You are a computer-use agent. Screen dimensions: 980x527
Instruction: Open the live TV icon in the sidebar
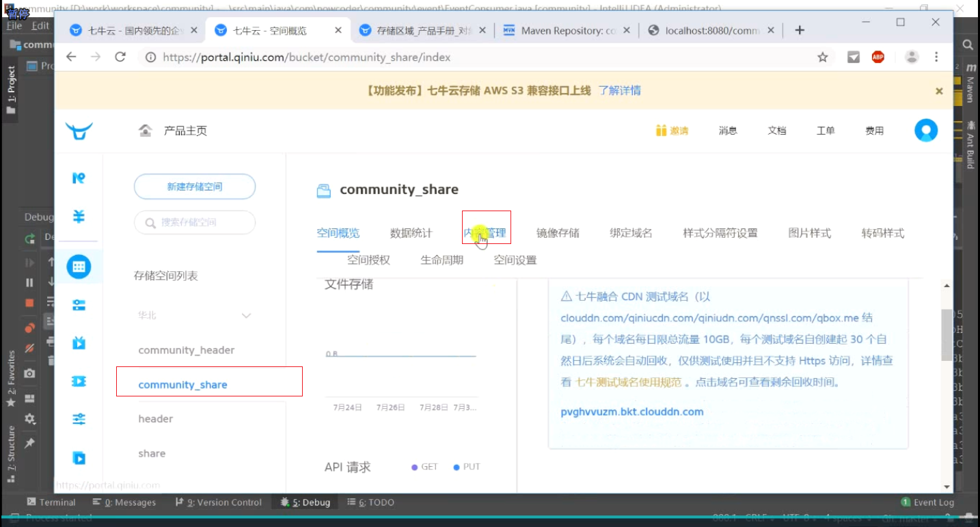[79, 343]
